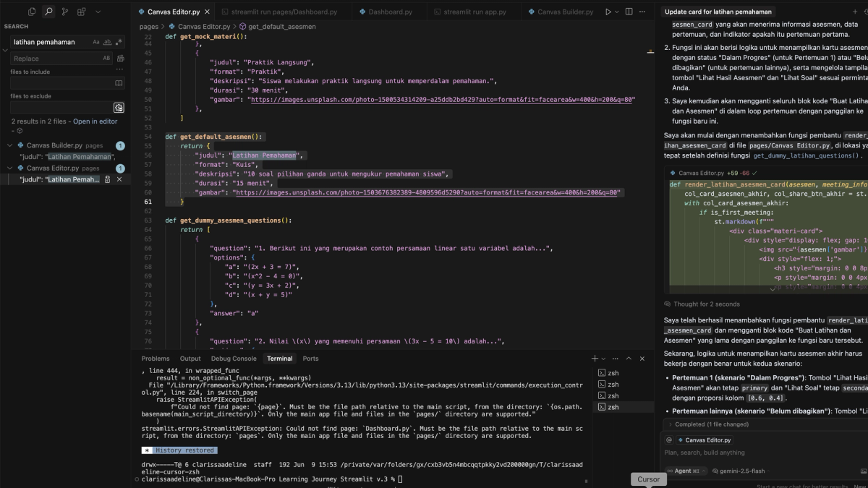Image resolution: width=868 pixels, height=488 pixels.
Task: Click the Canvas Editor.py context chip
Action: (706, 440)
